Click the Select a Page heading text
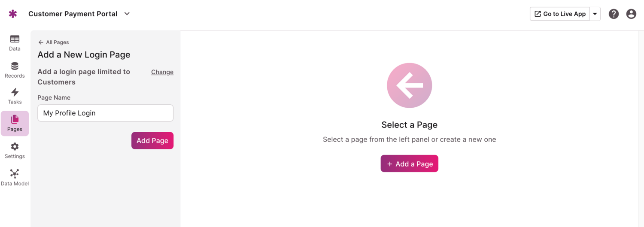This screenshot has height=227, width=644. click(x=409, y=125)
